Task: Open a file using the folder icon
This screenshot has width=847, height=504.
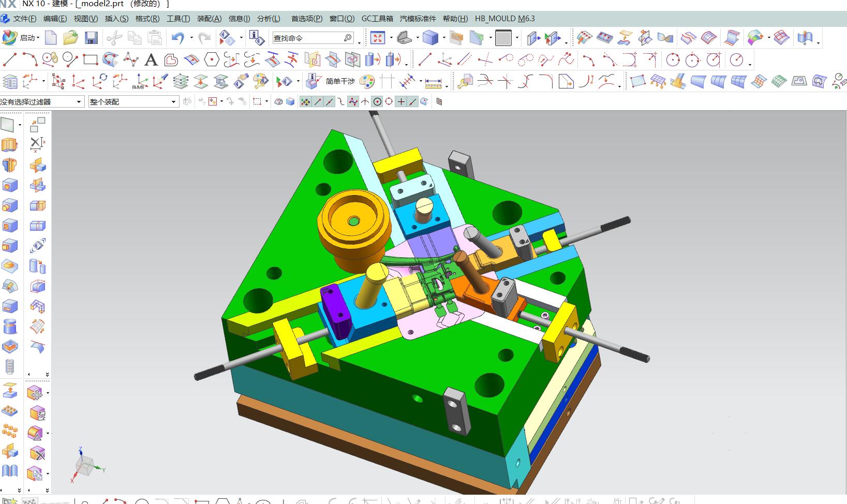Action: (71, 38)
